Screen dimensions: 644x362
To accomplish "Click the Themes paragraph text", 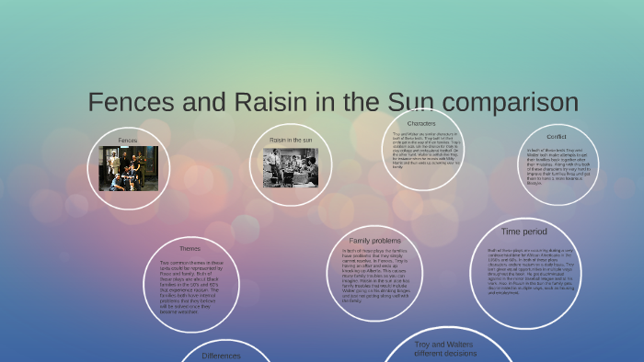I will coord(191,287).
